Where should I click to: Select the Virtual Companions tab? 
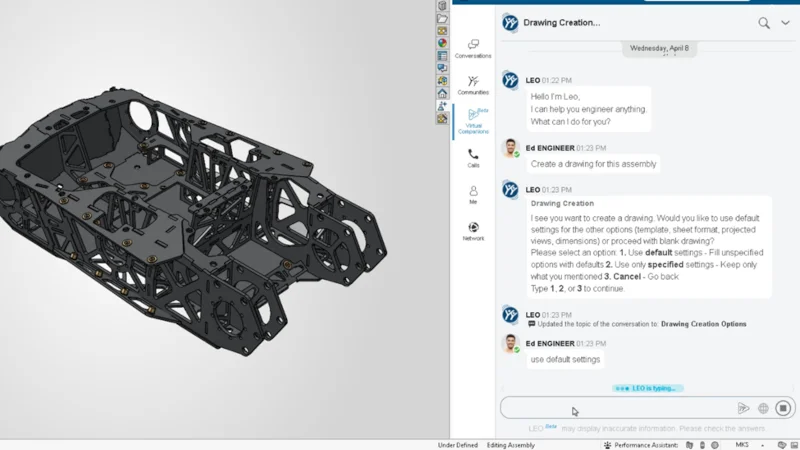(x=473, y=121)
